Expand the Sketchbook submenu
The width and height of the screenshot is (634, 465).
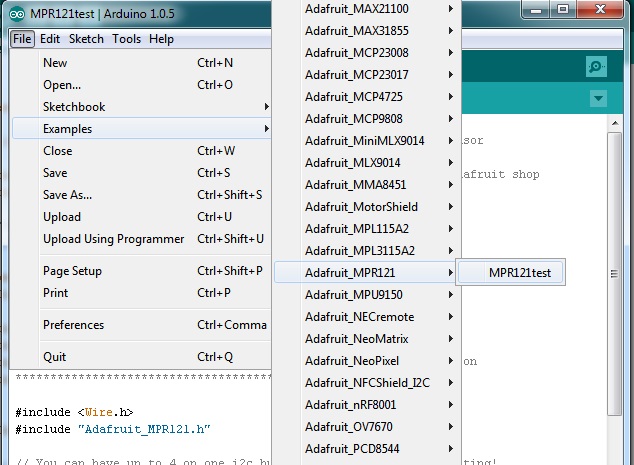(74, 107)
